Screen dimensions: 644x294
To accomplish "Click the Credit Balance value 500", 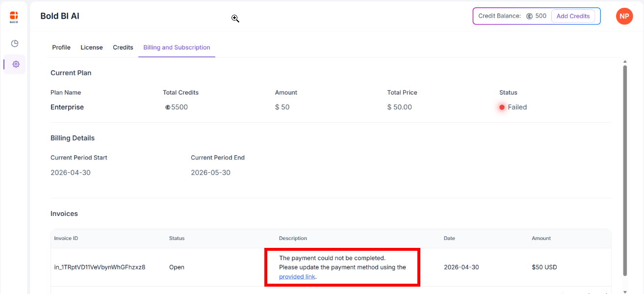I will coord(541,16).
